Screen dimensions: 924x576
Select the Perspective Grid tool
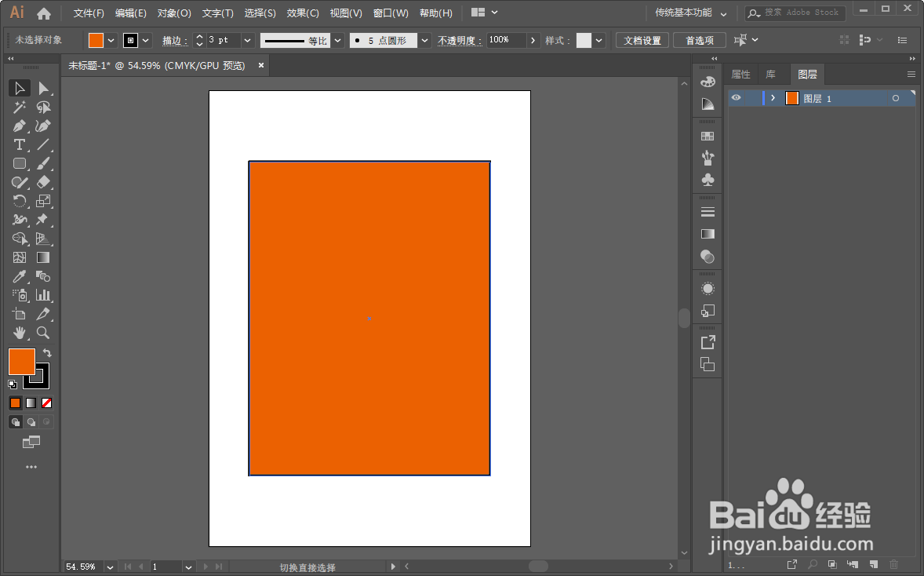(x=43, y=239)
